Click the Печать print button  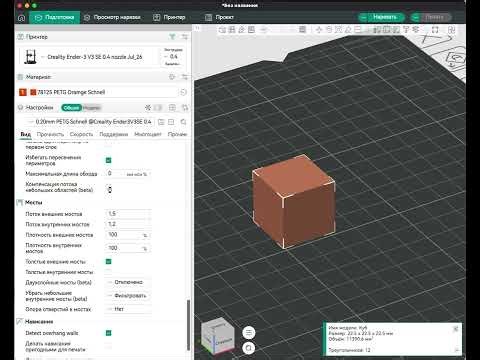(x=435, y=17)
